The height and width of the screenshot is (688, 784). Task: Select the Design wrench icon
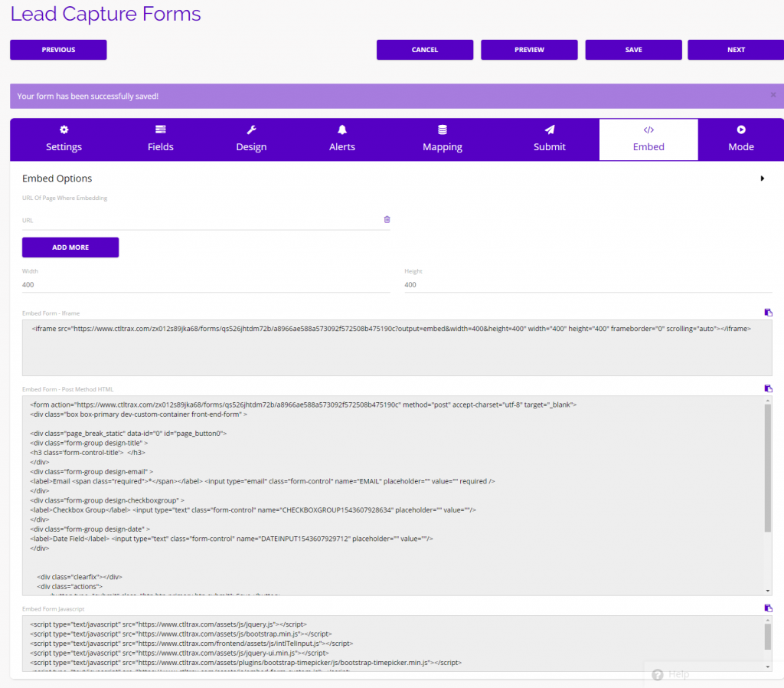(251, 129)
